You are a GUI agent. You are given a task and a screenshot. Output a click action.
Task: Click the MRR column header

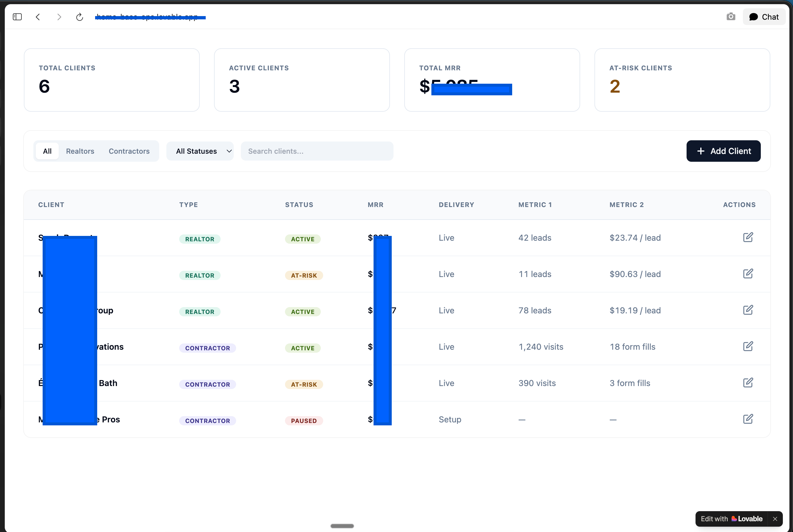(x=375, y=205)
